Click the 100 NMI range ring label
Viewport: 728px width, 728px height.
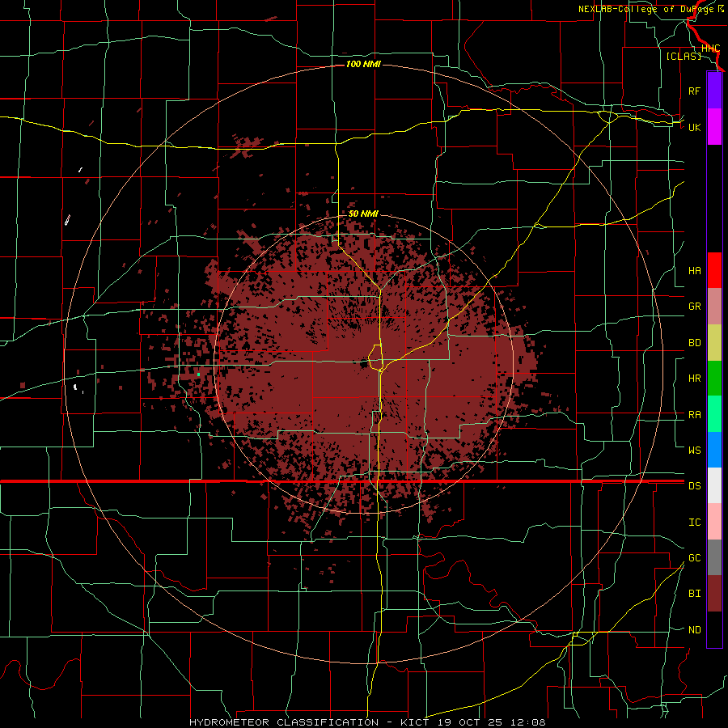(x=363, y=64)
